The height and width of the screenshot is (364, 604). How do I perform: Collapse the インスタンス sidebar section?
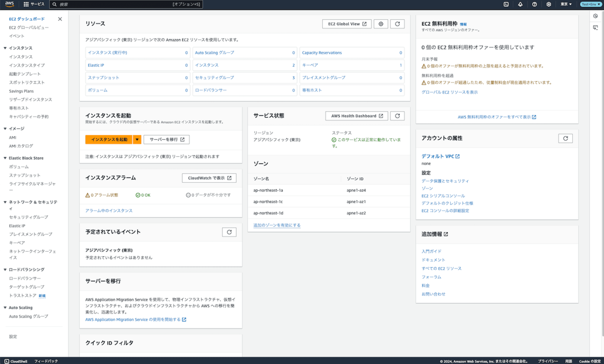5,48
